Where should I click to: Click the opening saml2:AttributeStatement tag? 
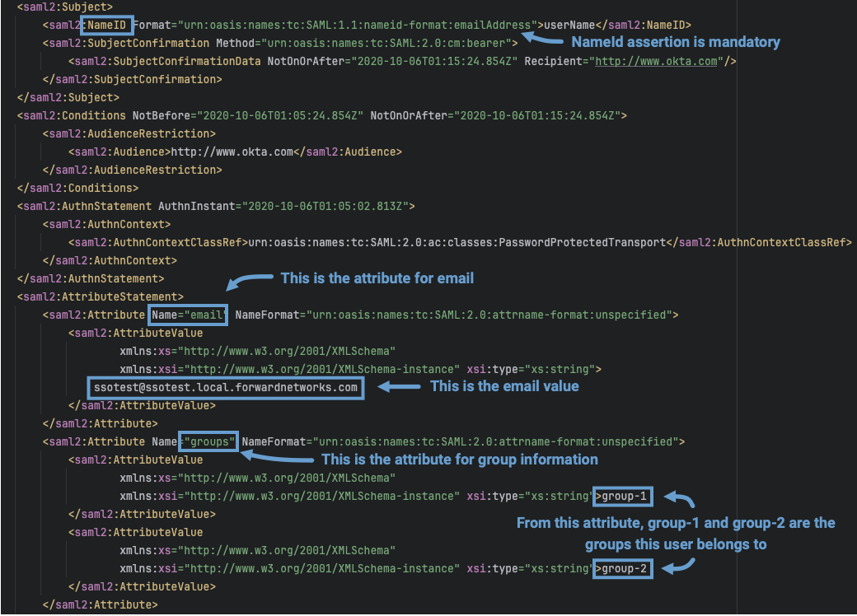click(100, 296)
